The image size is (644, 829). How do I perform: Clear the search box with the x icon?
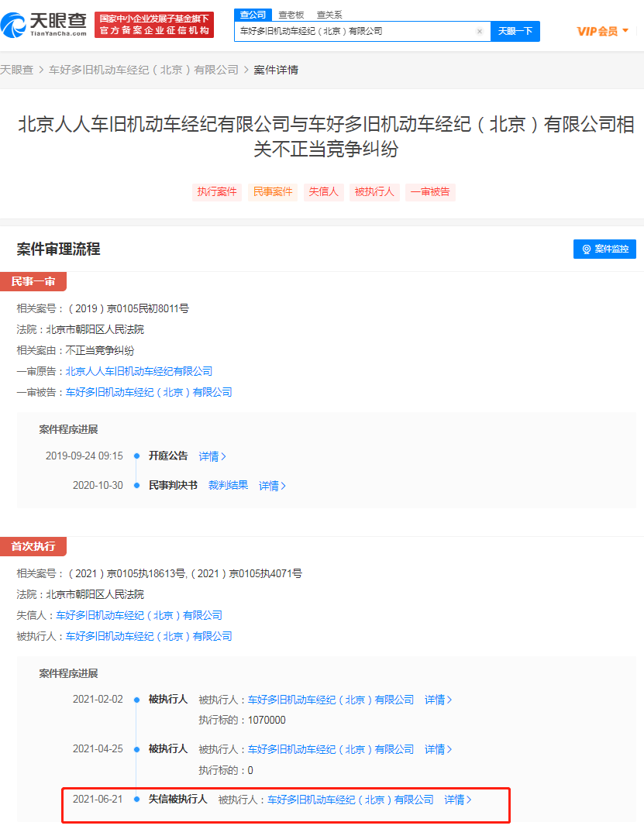[480, 31]
